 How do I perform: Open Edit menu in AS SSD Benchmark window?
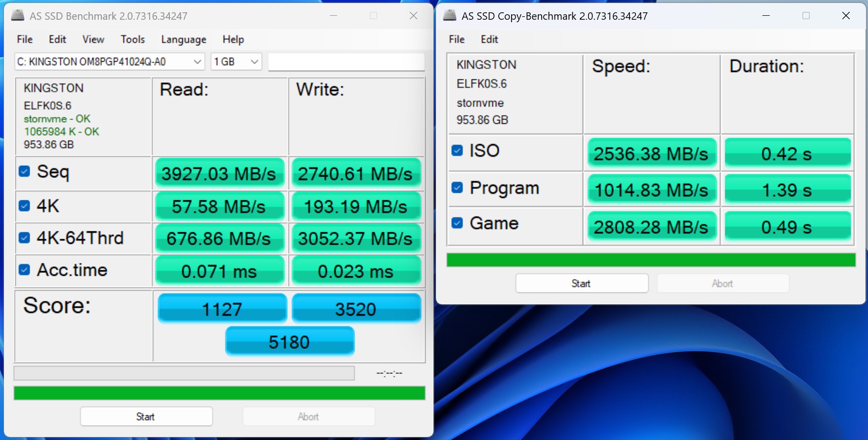pos(57,39)
